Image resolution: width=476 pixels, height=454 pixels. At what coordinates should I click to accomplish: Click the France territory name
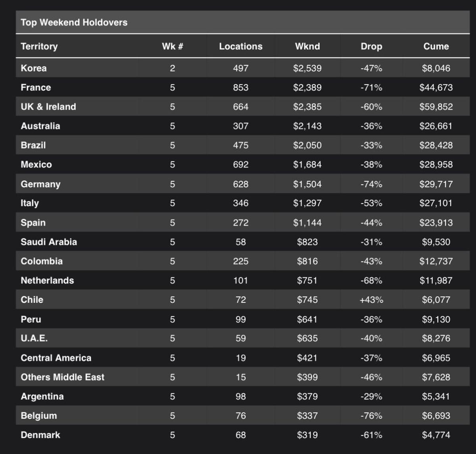(x=36, y=87)
